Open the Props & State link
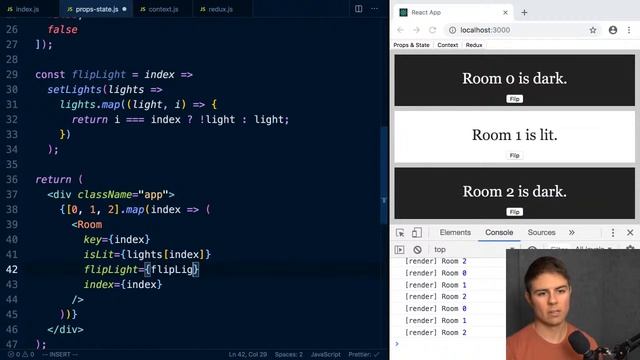This screenshot has width=640, height=360. 411,45
